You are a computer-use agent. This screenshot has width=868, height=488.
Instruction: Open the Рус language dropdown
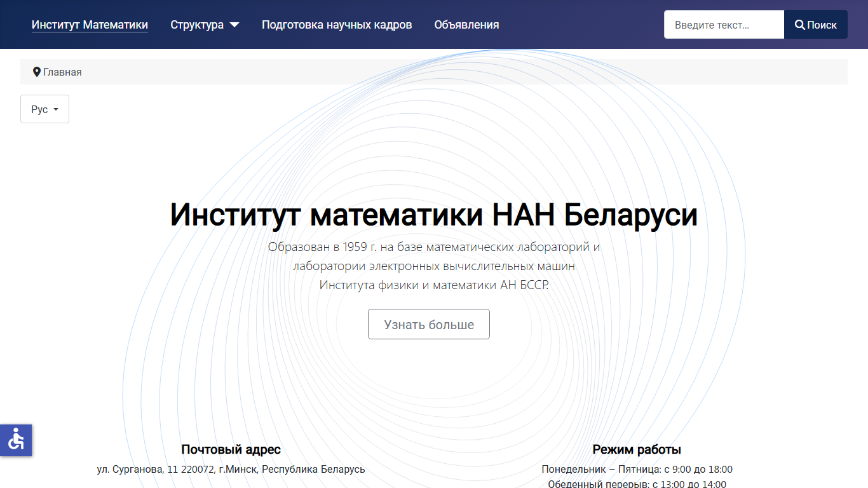coord(44,109)
